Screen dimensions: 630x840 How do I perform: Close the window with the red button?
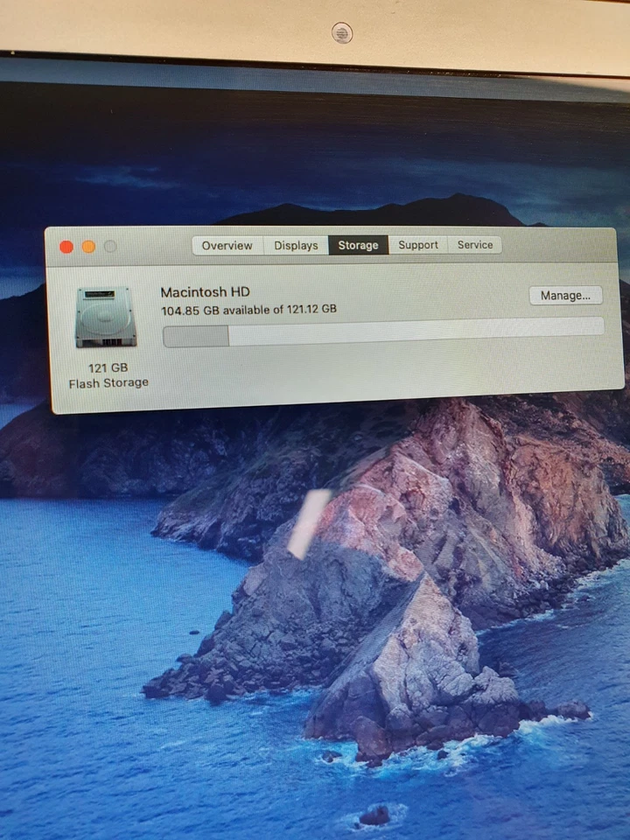pos(66,247)
